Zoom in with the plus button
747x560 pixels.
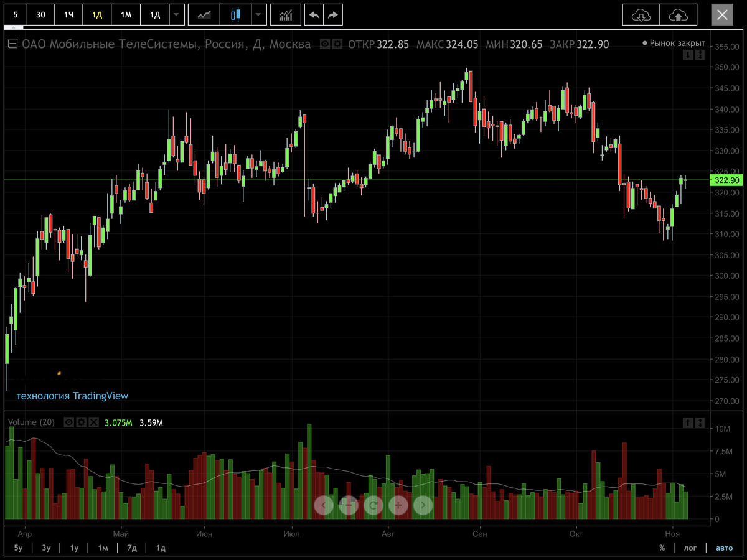point(398,505)
